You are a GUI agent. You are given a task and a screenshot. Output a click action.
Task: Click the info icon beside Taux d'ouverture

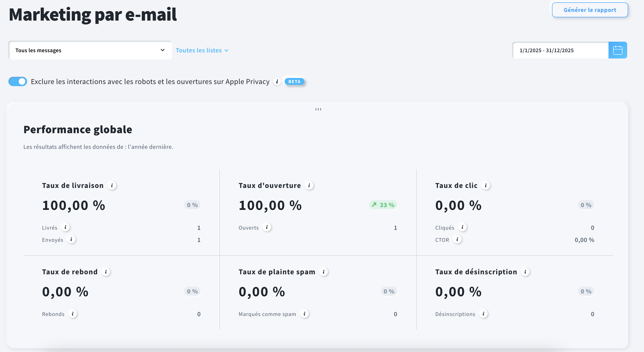(309, 185)
